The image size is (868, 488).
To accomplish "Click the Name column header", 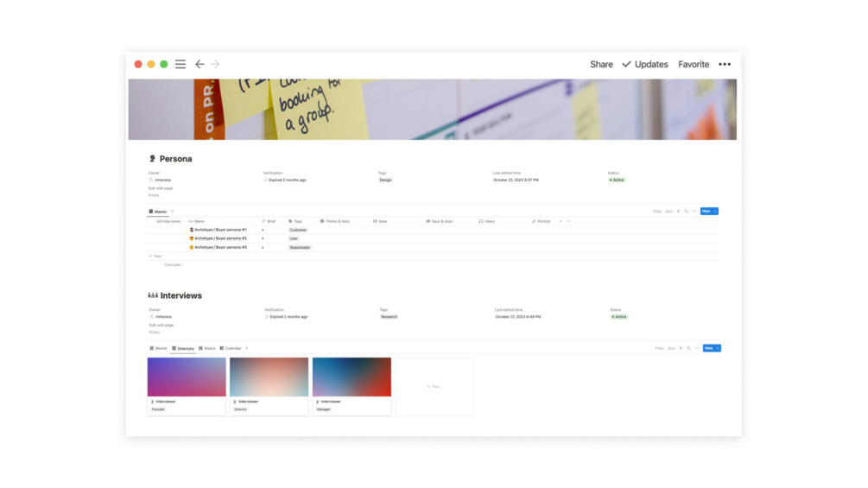I will (197, 221).
